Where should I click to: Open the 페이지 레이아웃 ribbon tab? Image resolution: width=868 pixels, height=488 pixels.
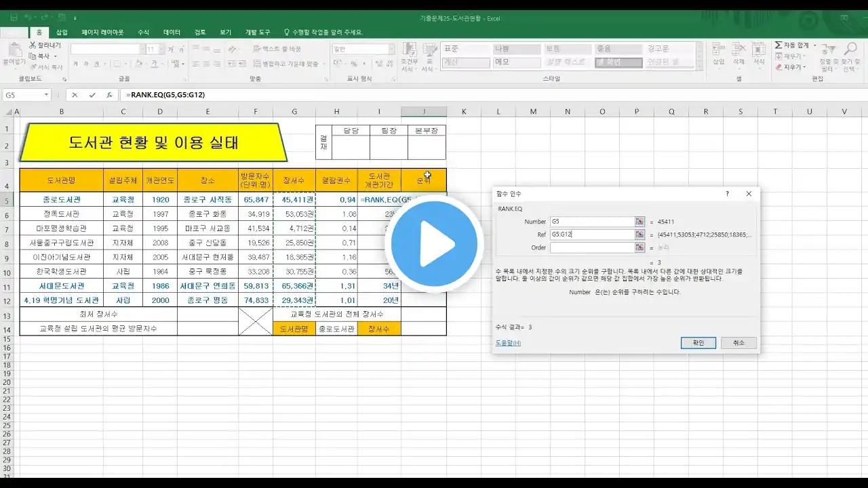102,32
